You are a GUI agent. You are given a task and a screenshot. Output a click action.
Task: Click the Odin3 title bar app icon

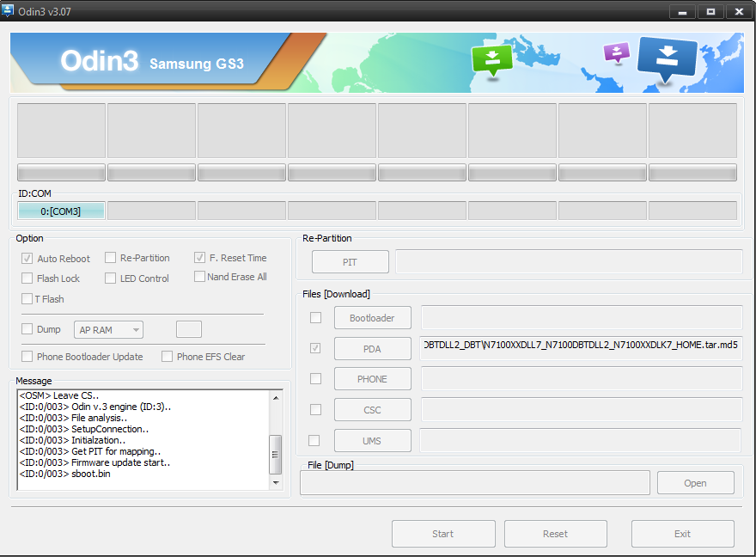[8, 10]
